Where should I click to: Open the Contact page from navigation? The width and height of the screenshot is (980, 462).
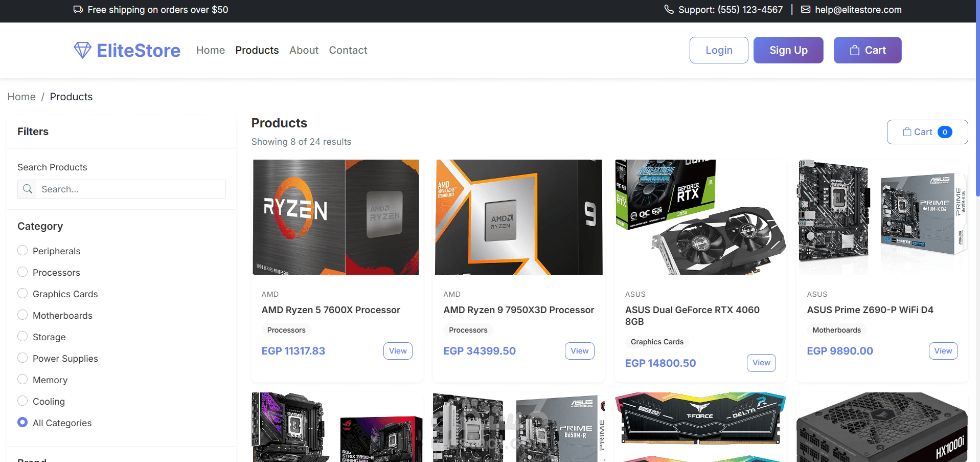click(348, 50)
